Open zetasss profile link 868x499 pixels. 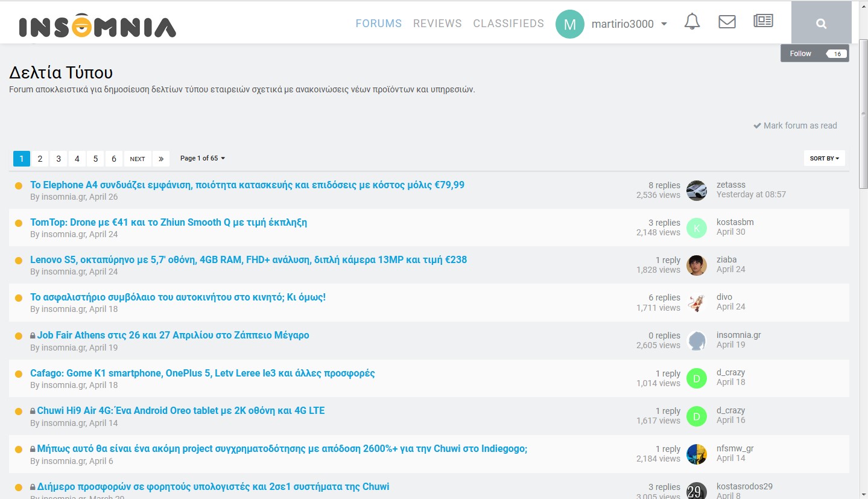click(x=731, y=185)
